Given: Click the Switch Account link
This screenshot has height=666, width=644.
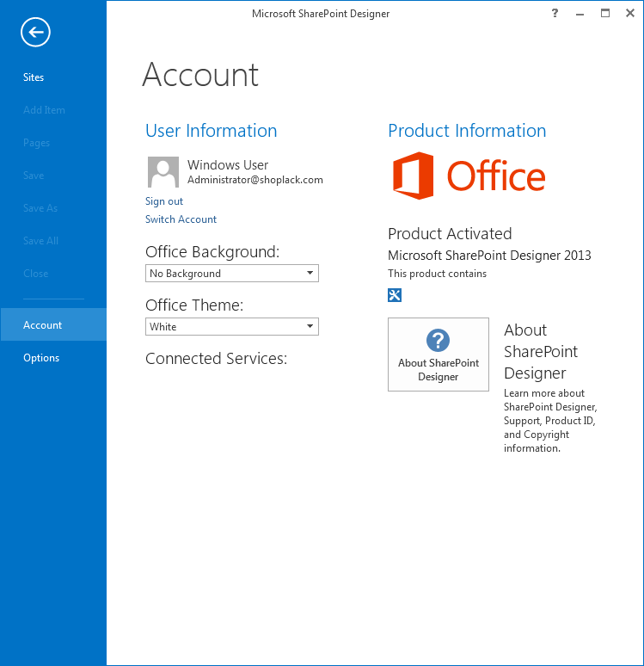Looking at the screenshot, I should pyautogui.click(x=181, y=219).
